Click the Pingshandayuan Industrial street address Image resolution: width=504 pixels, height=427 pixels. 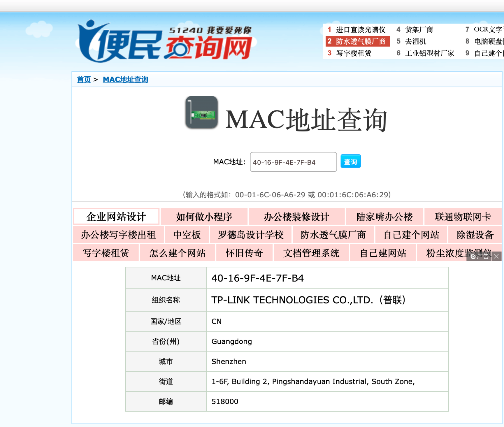[313, 382]
